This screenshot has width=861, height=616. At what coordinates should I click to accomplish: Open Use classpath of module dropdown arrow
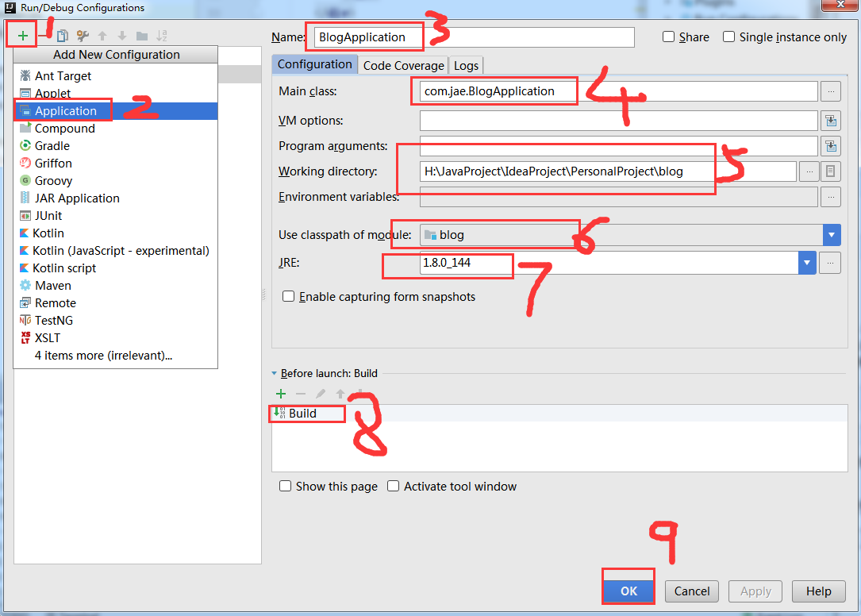(832, 235)
